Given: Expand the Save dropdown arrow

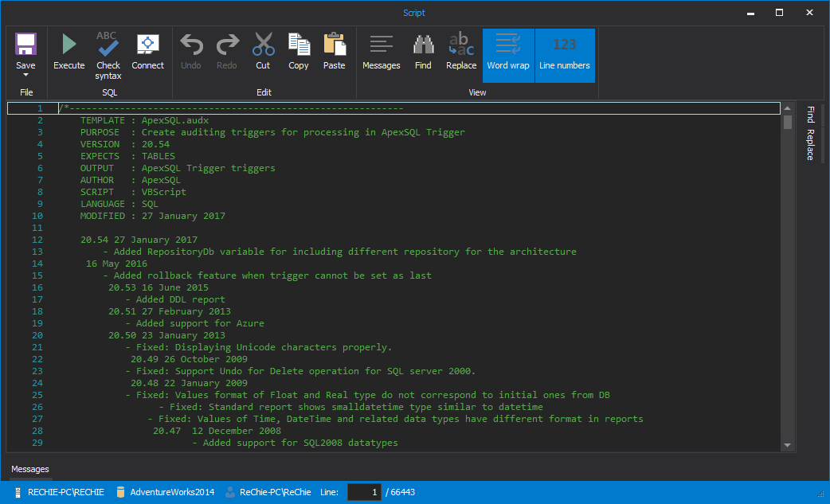Looking at the screenshot, I should [25, 76].
